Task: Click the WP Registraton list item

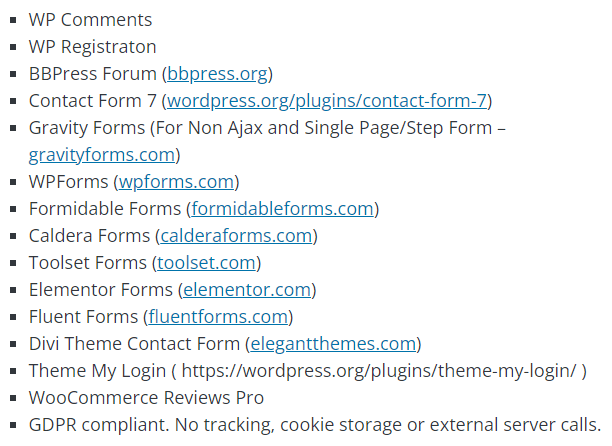Action: click(93, 47)
